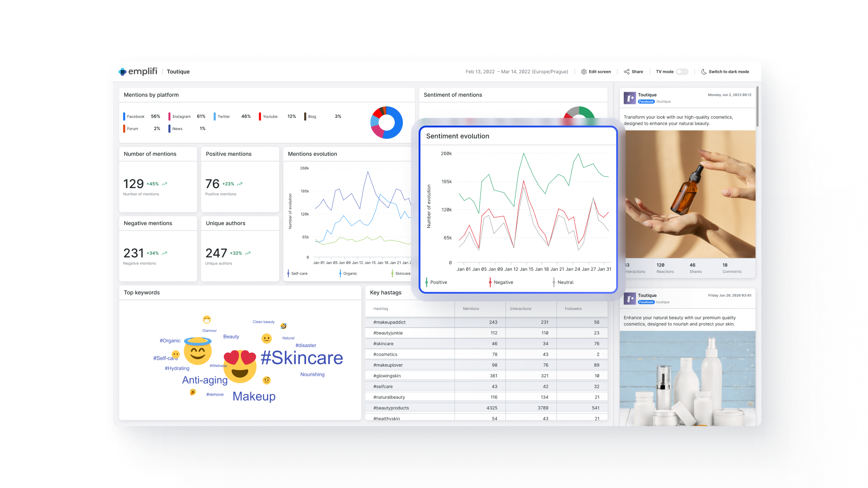Click the #disaster keyword
868x488 pixels.
(306, 345)
